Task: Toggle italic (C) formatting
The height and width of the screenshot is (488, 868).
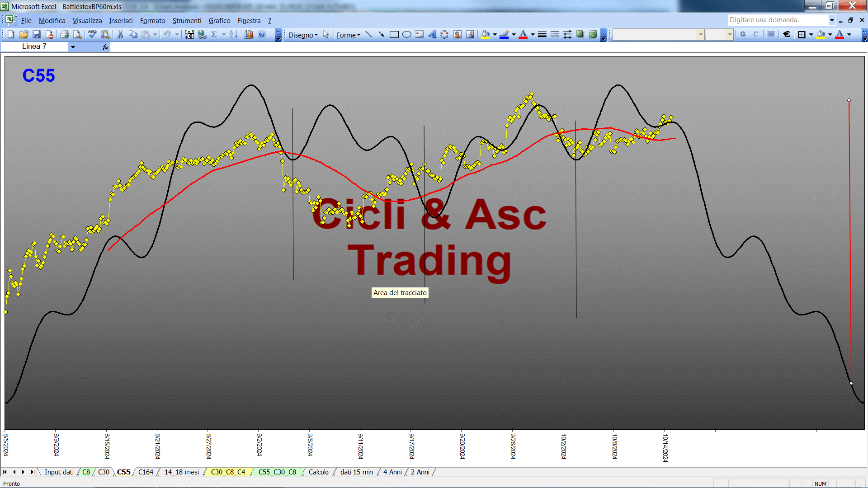Action: [755, 34]
